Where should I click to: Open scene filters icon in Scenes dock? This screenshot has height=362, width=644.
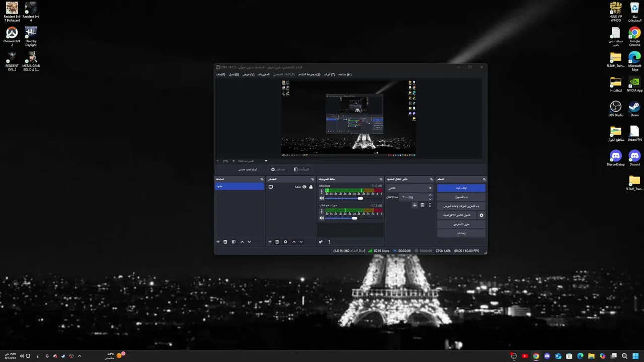[233, 242]
